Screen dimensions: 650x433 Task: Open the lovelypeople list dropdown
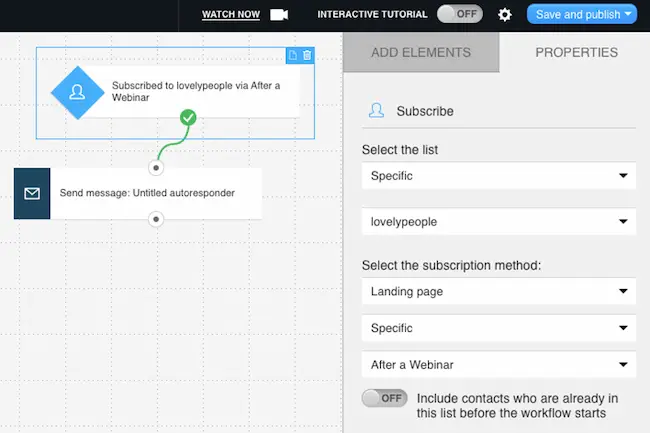(499, 222)
